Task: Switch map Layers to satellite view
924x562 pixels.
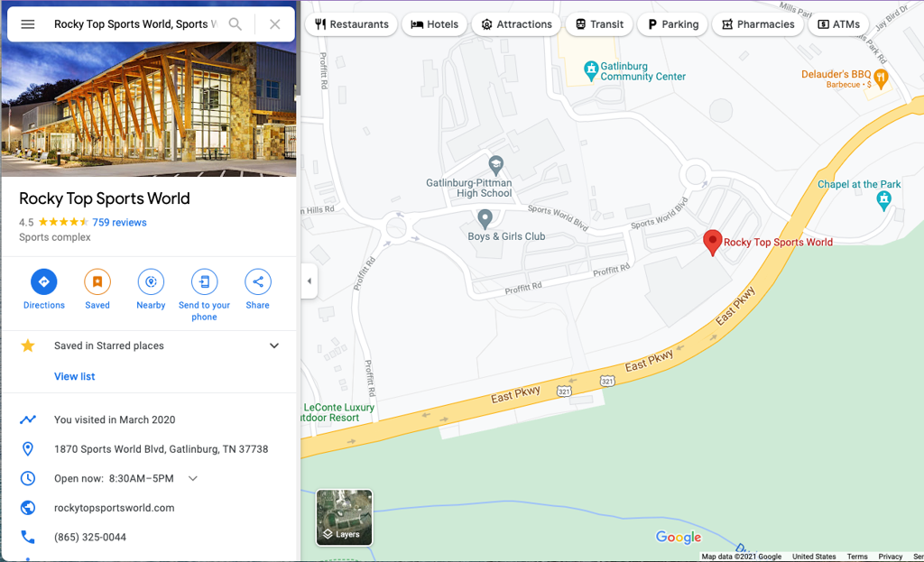Action: pos(344,517)
